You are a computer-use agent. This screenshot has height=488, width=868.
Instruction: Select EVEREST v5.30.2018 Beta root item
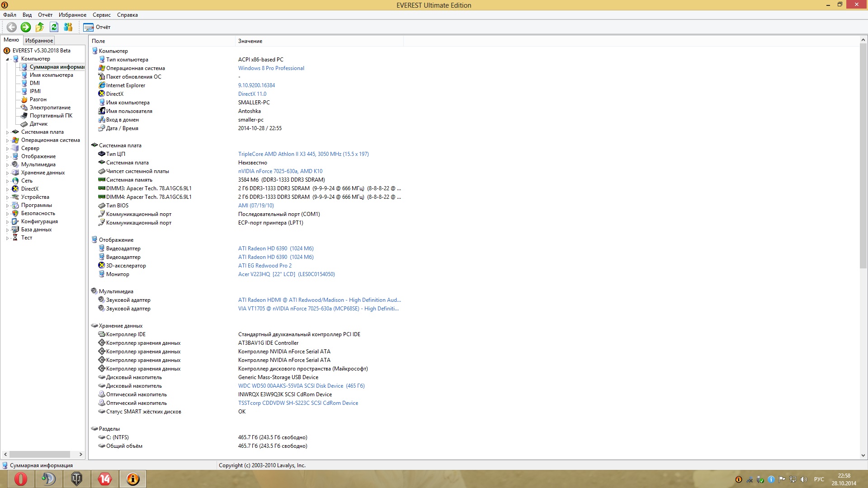tap(41, 51)
